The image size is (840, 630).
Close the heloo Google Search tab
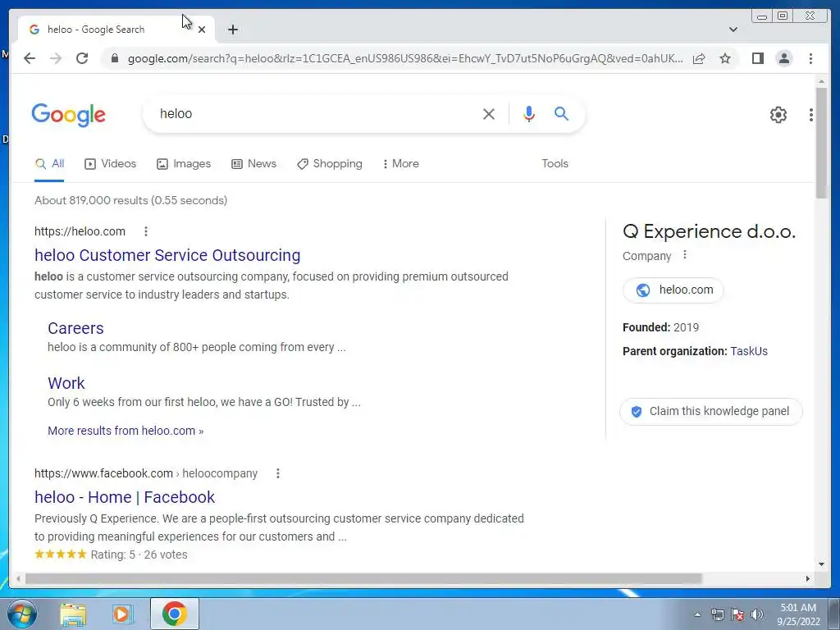click(x=202, y=30)
